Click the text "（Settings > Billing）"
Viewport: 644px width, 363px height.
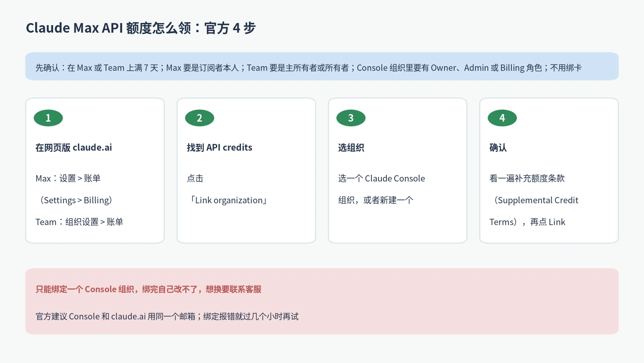[76, 200]
